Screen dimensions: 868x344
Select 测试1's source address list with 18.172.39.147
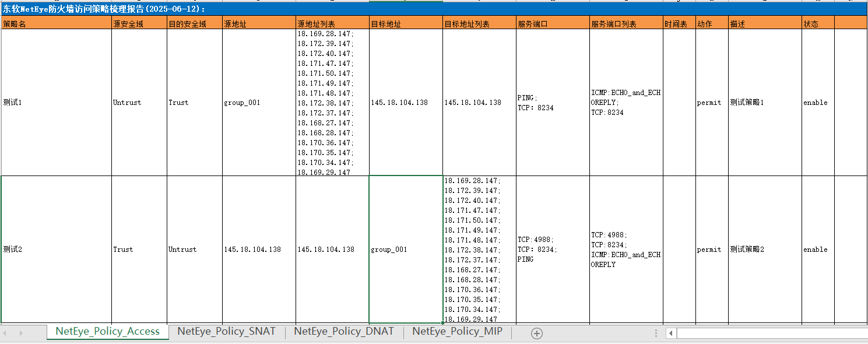pyautogui.click(x=332, y=103)
